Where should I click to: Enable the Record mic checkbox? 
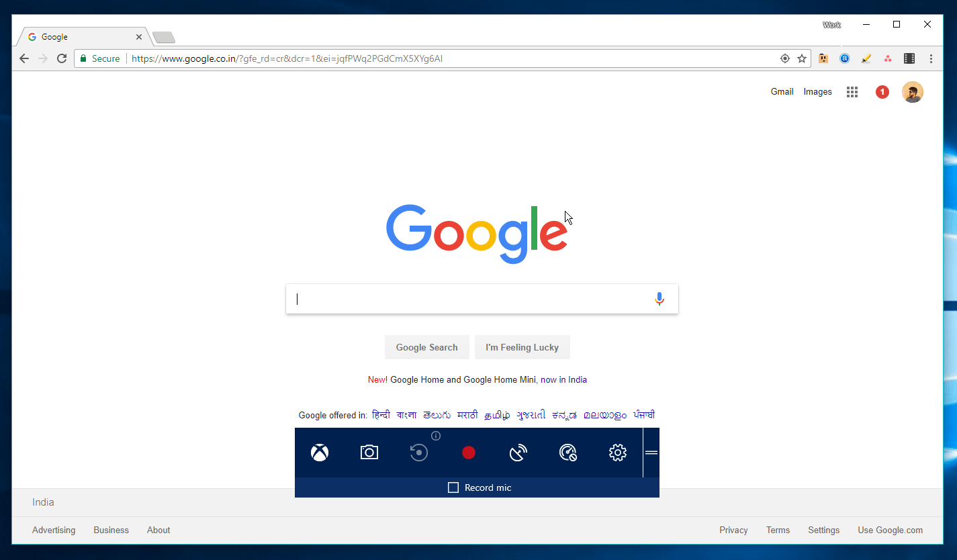[x=453, y=487]
